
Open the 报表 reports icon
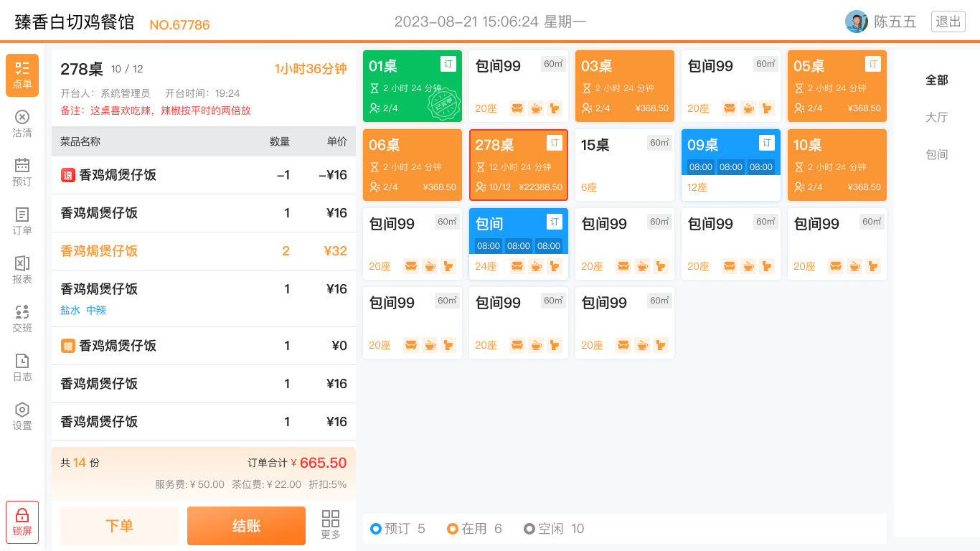(22, 264)
